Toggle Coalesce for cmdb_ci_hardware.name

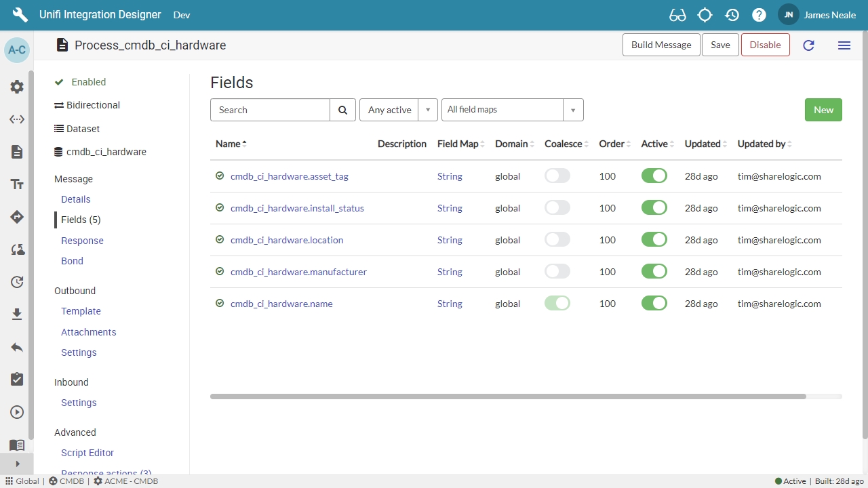click(557, 304)
